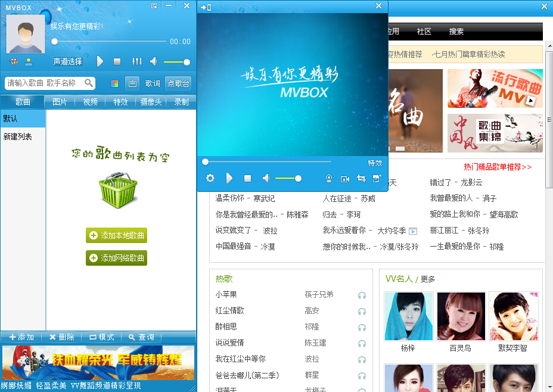Select the 默认 playlist
The image size is (553, 392).
[23, 119]
